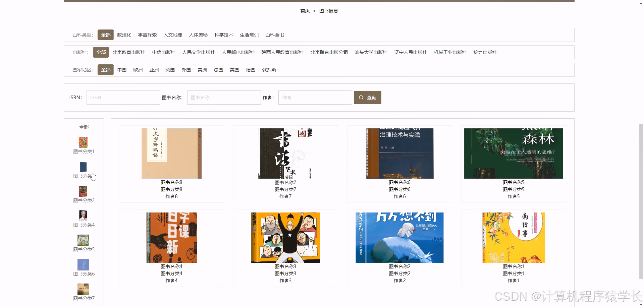Select 人体奥秘 category filter
The width and height of the screenshot is (644, 307).
point(199,35)
